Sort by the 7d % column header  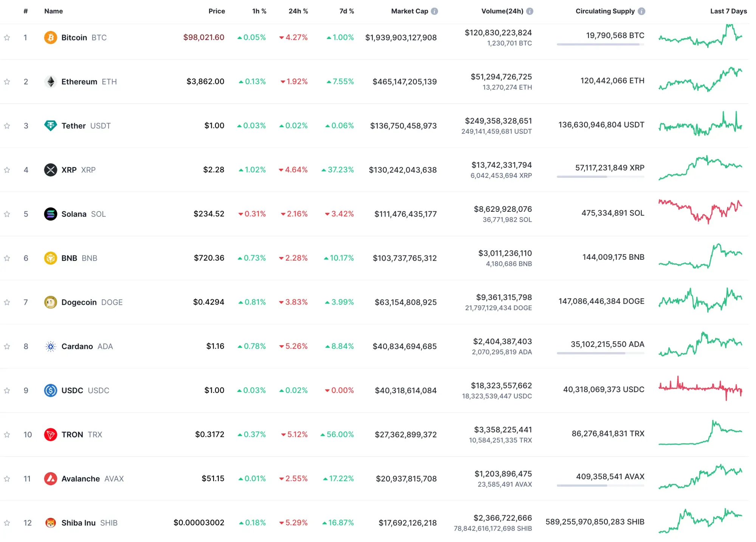pos(347,11)
